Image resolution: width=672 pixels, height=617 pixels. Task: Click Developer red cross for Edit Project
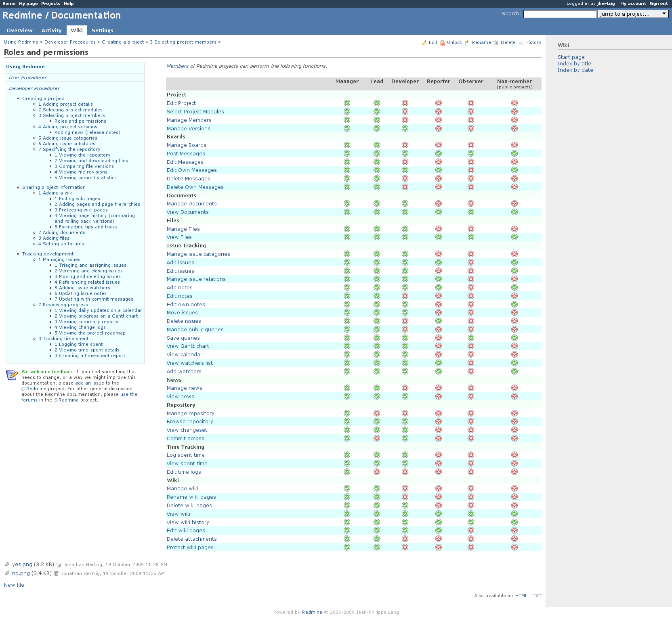point(405,103)
